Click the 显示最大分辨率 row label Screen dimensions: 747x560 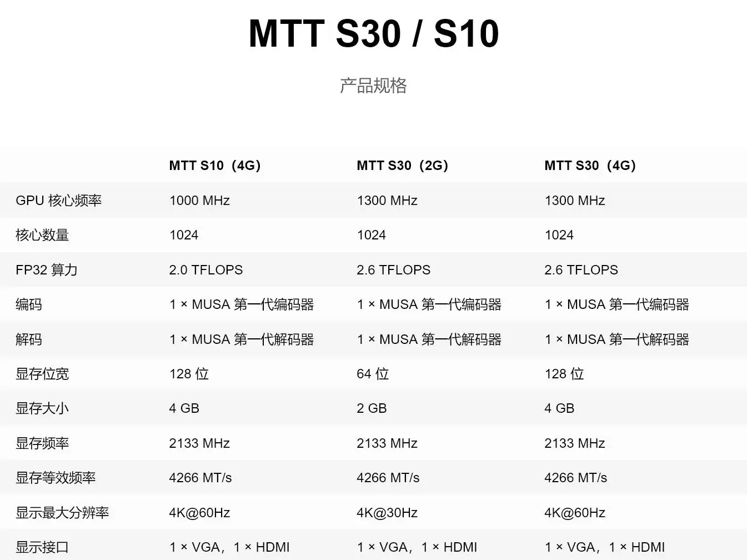[62, 513]
